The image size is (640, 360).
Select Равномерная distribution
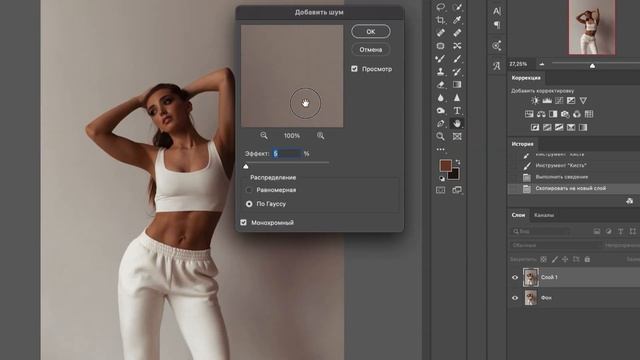coord(249,190)
